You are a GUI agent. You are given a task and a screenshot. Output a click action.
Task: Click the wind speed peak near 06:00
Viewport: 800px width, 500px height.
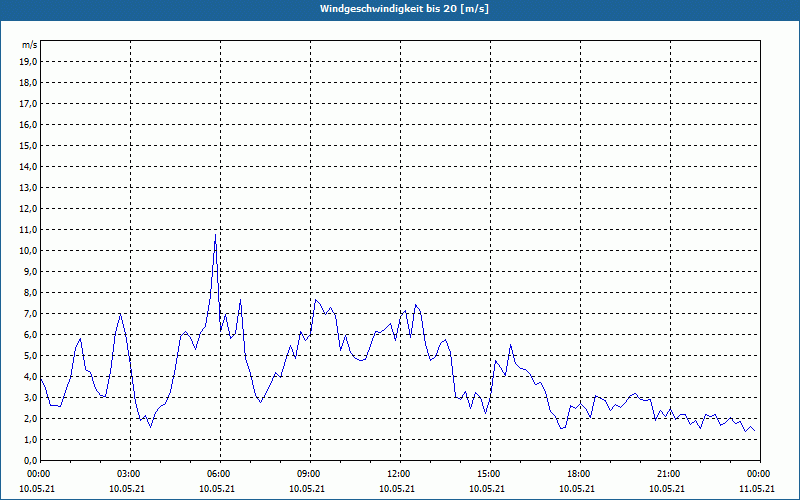(215, 235)
